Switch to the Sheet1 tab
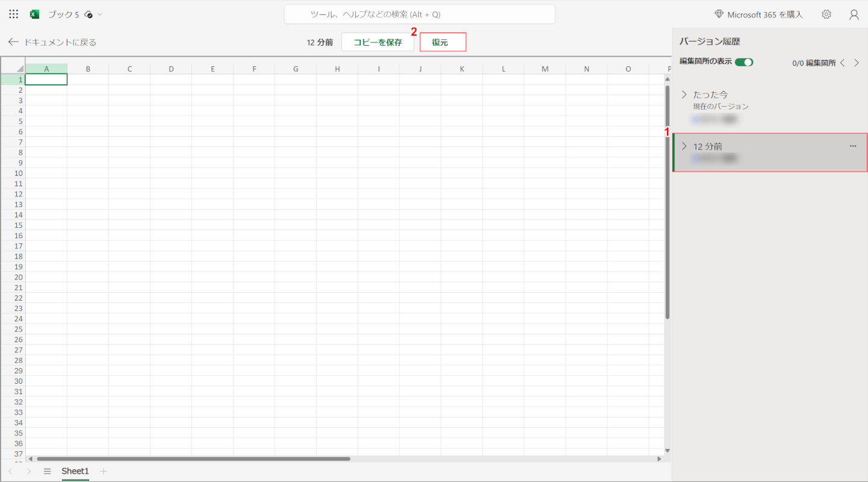 tap(75, 471)
